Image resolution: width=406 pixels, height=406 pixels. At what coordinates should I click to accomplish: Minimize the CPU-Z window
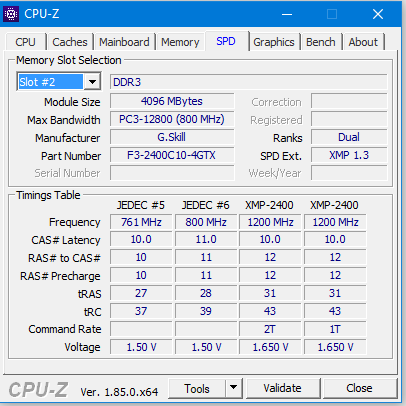coord(287,14)
